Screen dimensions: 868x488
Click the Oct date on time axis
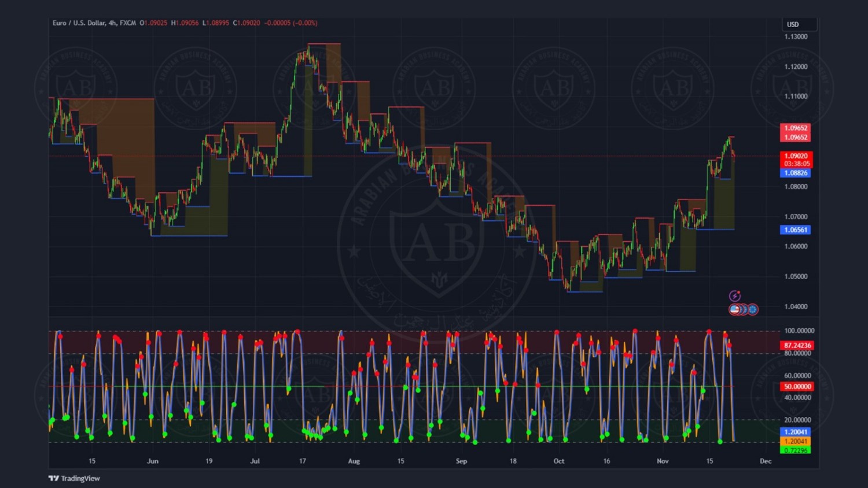(x=559, y=461)
